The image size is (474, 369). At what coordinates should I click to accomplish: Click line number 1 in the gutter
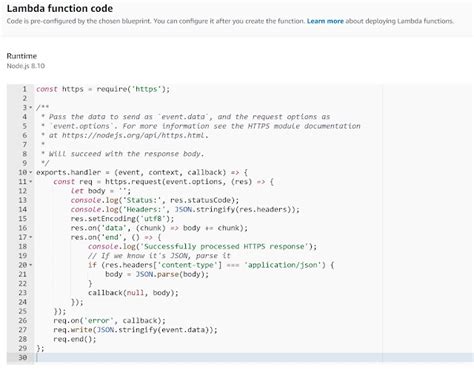point(24,89)
